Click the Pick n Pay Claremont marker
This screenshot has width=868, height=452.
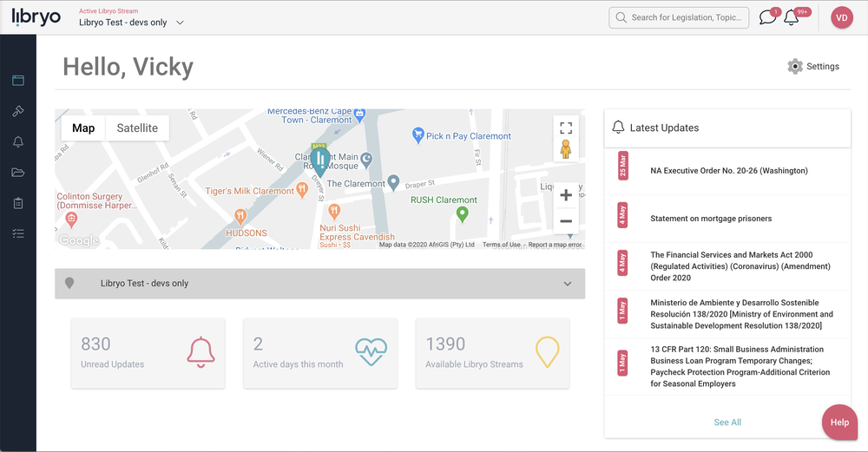point(418,135)
